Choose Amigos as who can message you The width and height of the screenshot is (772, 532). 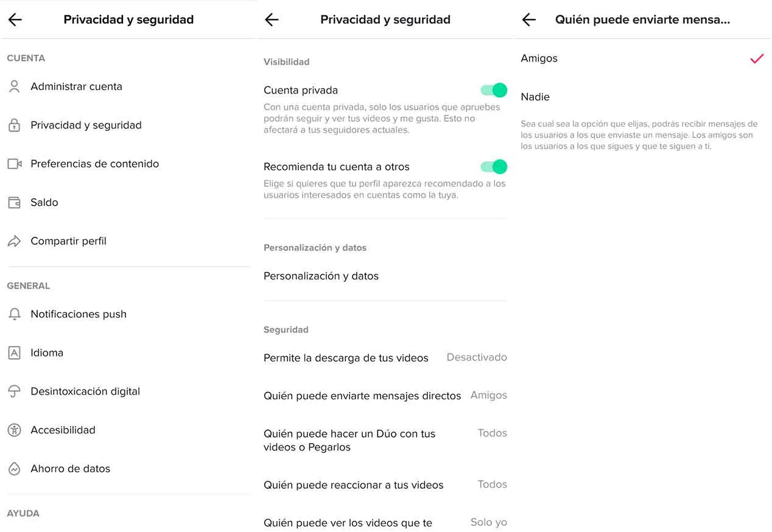pyautogui.click(x=539, y=58)
